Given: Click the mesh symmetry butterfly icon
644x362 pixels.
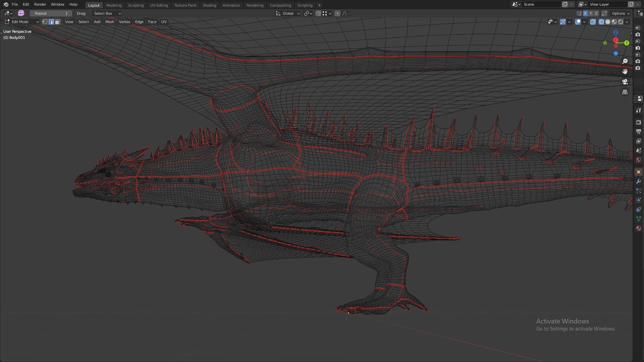Looking at the screenshot, I should [579, 13].
